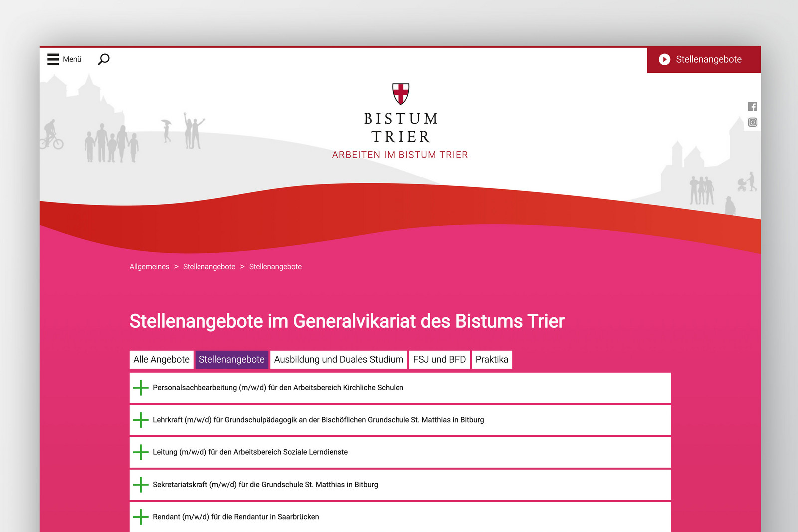
Task: Click the Arbeiten im Bistum Trier tagline
Action: click(x=400, y=155)
